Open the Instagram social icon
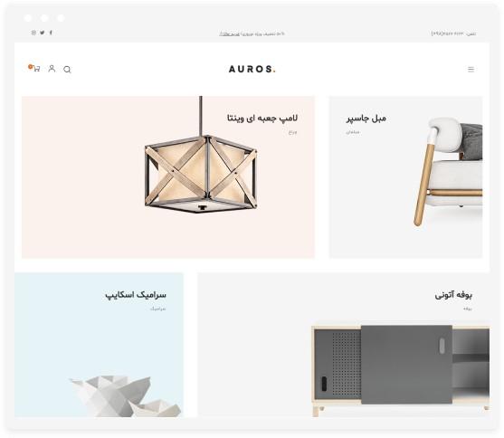Image resolution: width=504 pixels, height=438 pixels. (33, 33)
